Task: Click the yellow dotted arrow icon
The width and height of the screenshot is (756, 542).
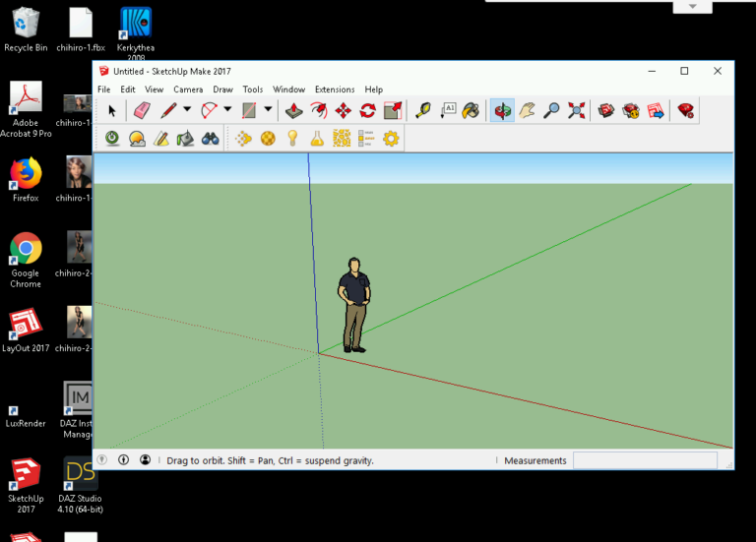Action: coord(243,139)
